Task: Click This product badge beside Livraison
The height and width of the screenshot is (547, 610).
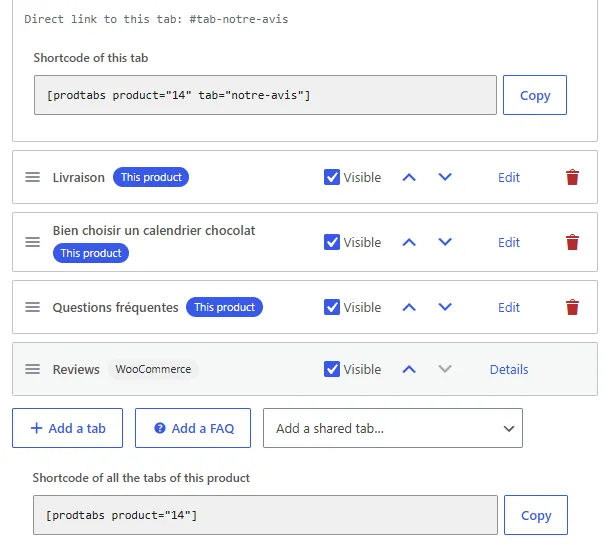Action: [x=151, y=177]
